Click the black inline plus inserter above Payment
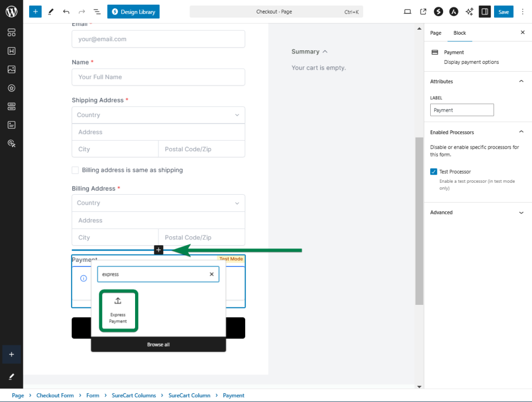The height and width of the screenshot is (402, 532). tap(159, 250)
